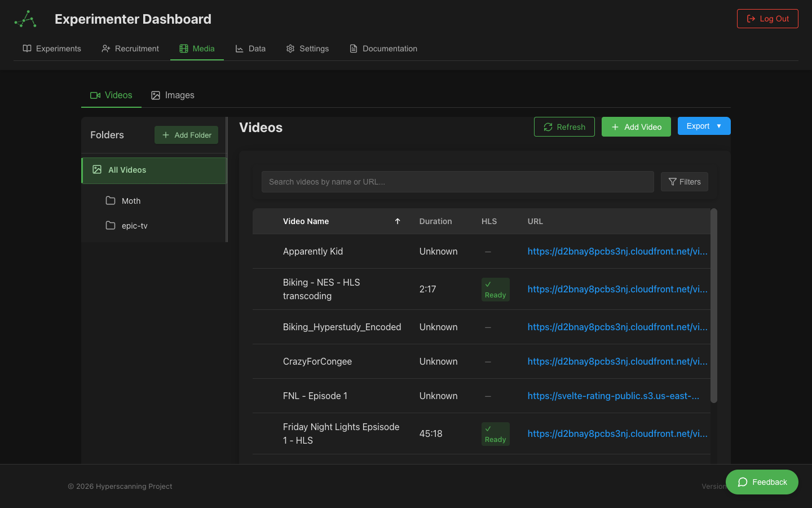Open the Export dropdown menu
The width and height of the screenshot is (812, 508).
(x=704, y=126)
